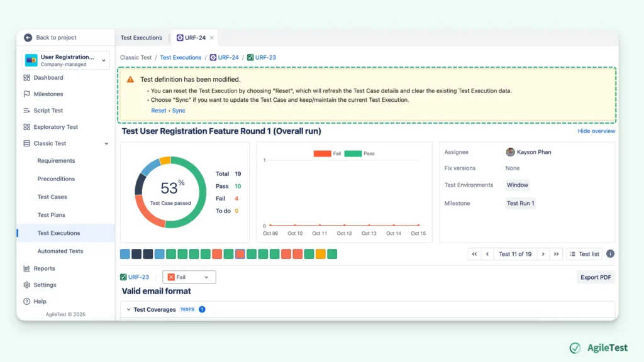The height and width of the screenshot is (362, 644).
Task: Open Exploratory Test in sidebar
Action: click(51, 127)
